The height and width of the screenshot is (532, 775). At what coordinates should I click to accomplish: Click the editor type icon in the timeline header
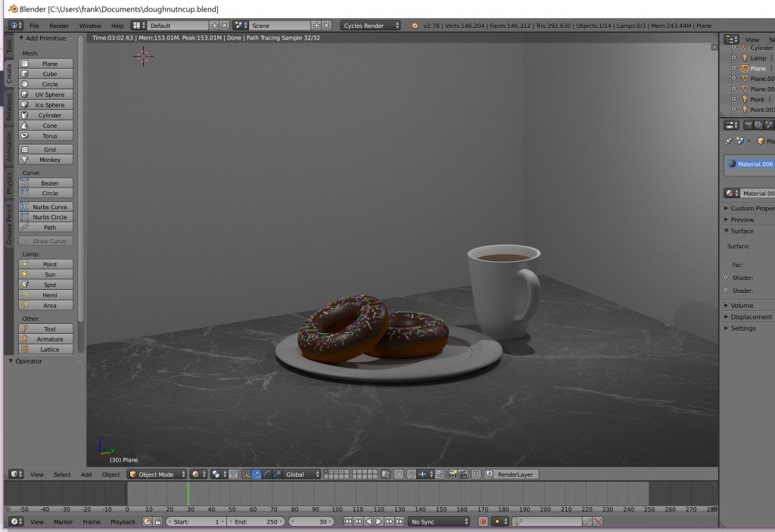point(14,522)
